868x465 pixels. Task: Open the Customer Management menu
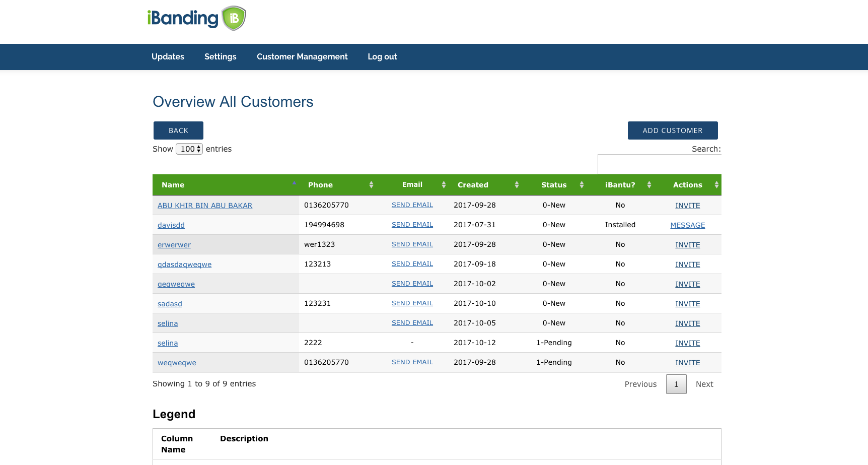302,56
